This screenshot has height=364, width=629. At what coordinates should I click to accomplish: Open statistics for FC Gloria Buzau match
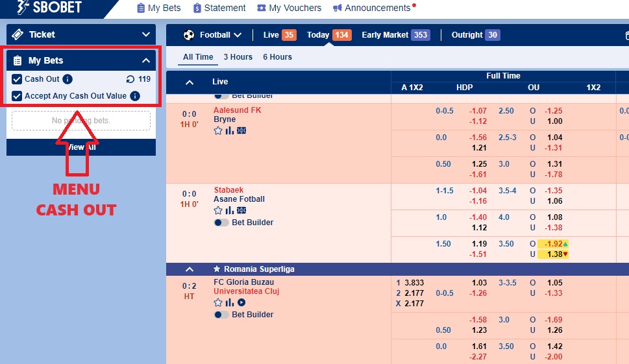(229, 302)
